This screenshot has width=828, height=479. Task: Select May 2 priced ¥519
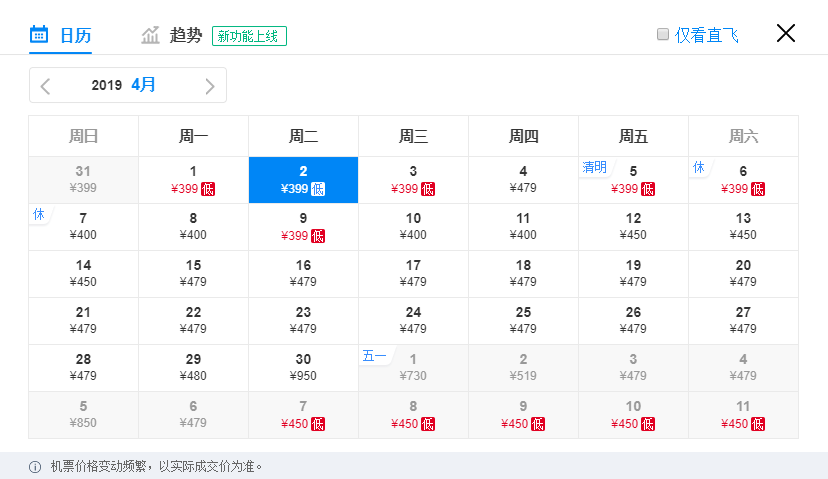(x=523, y=368)
